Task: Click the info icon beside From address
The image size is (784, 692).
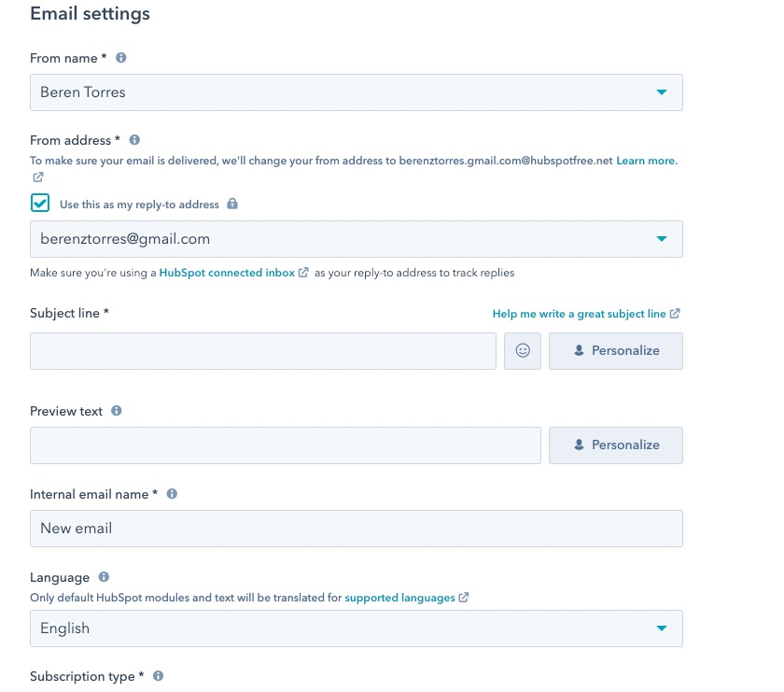Action: [x=134, y=140]
